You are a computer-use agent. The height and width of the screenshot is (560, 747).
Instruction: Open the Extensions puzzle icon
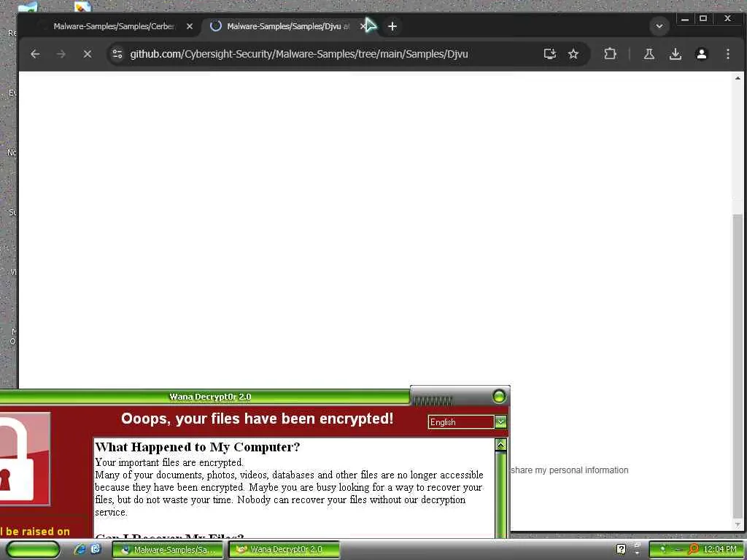pos(610,54)
